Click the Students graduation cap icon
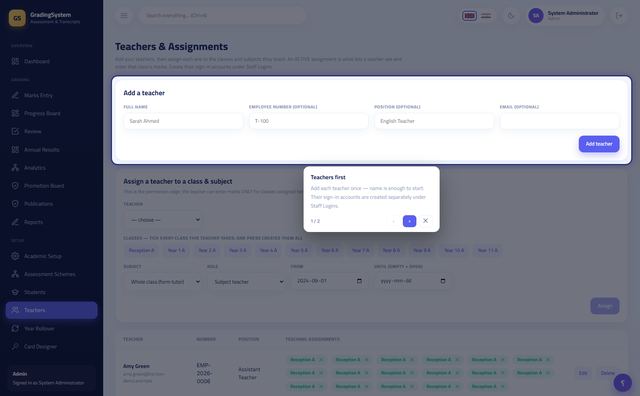The height and width of the screenshot is (396, 640). click(x=15, y=292)
